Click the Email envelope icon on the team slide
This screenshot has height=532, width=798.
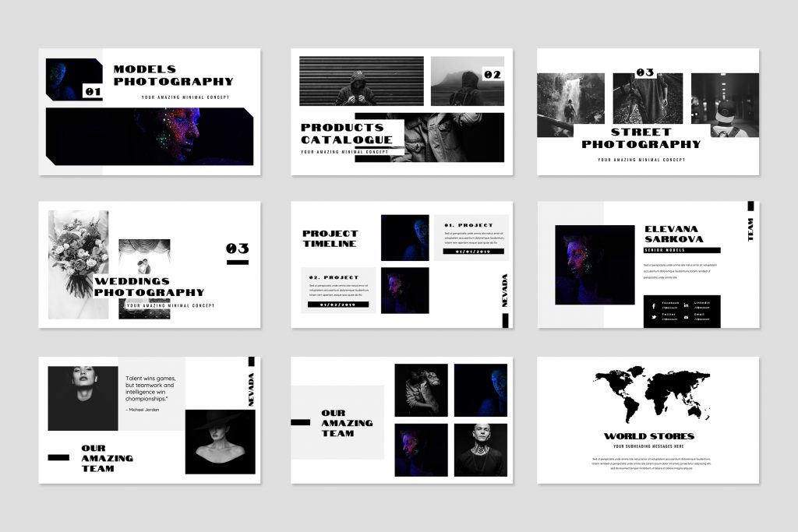[686, 317]
